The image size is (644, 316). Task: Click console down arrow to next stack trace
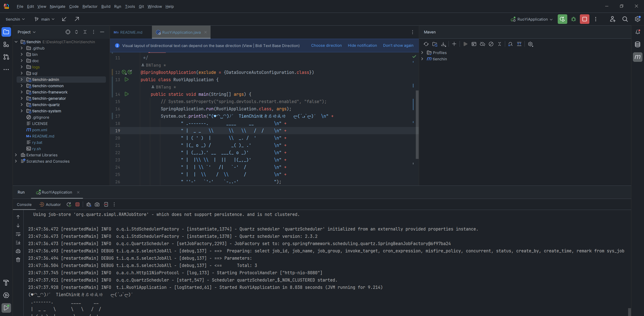(18, 225)
